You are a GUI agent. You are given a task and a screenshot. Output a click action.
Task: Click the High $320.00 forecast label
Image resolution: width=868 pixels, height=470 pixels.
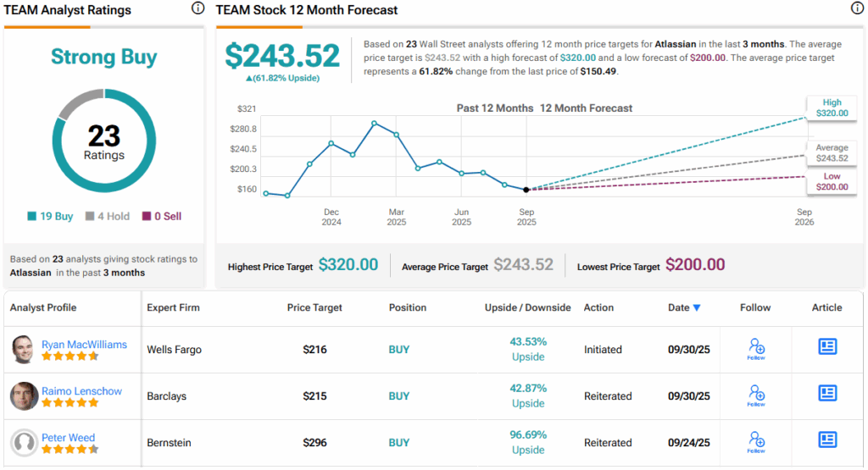[x=830, y=108]
